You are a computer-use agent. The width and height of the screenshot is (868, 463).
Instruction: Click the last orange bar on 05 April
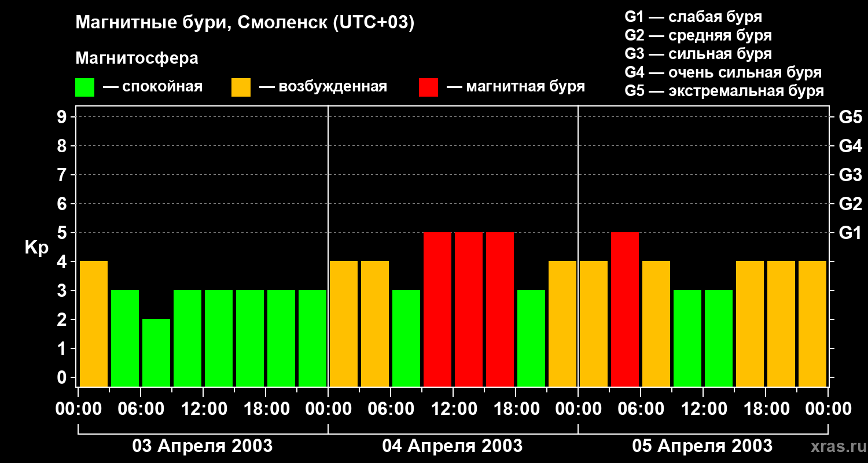tap(812, 324)
